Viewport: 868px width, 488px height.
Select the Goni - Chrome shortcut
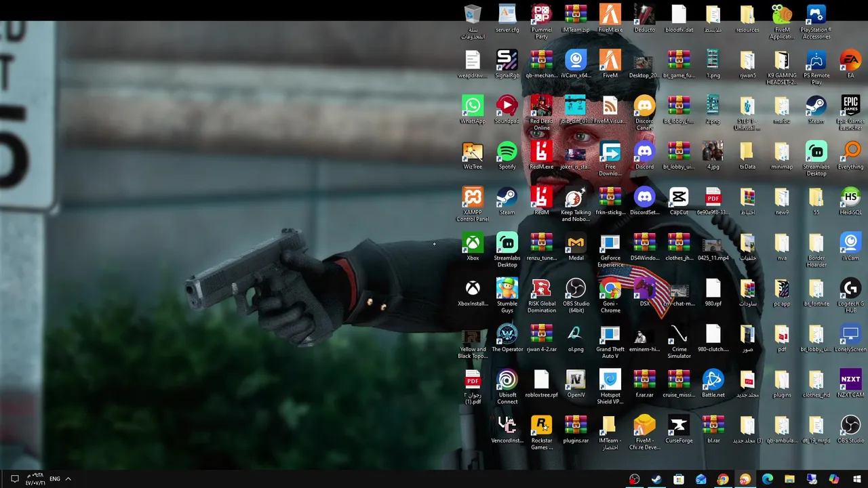pyautogui.click(x=610, y=296)
